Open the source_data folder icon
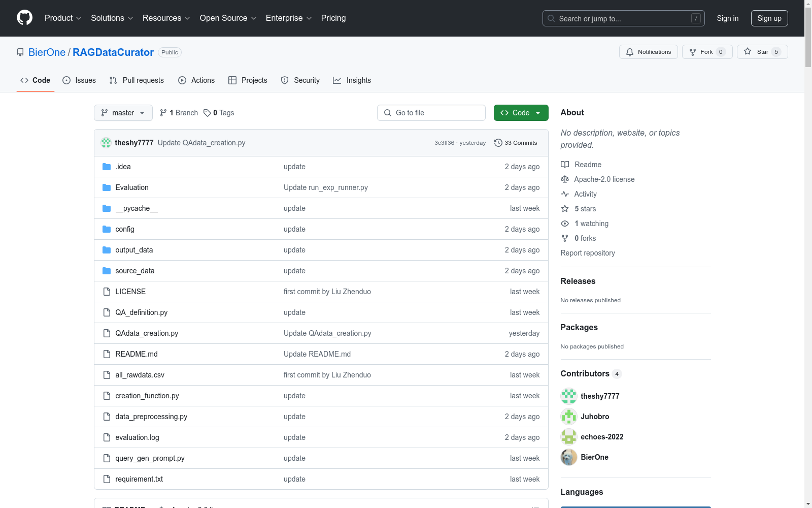The image size is (812, 508). point(107,271)
